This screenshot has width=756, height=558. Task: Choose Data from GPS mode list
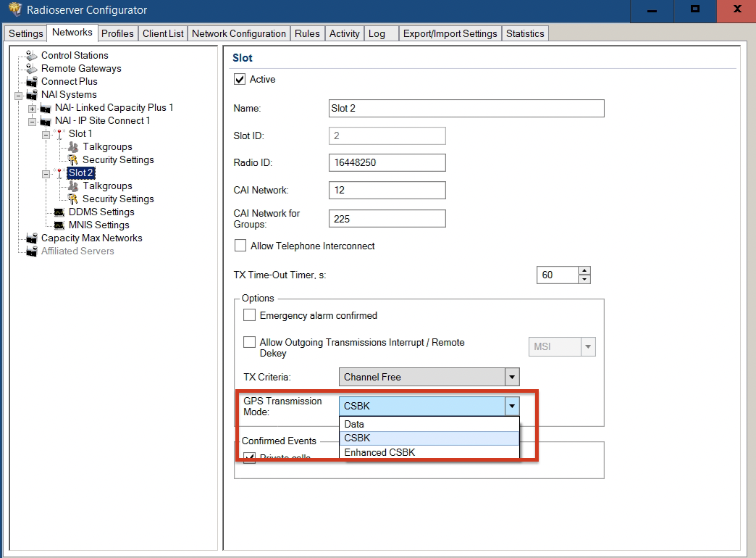click(x=429, y=424)
